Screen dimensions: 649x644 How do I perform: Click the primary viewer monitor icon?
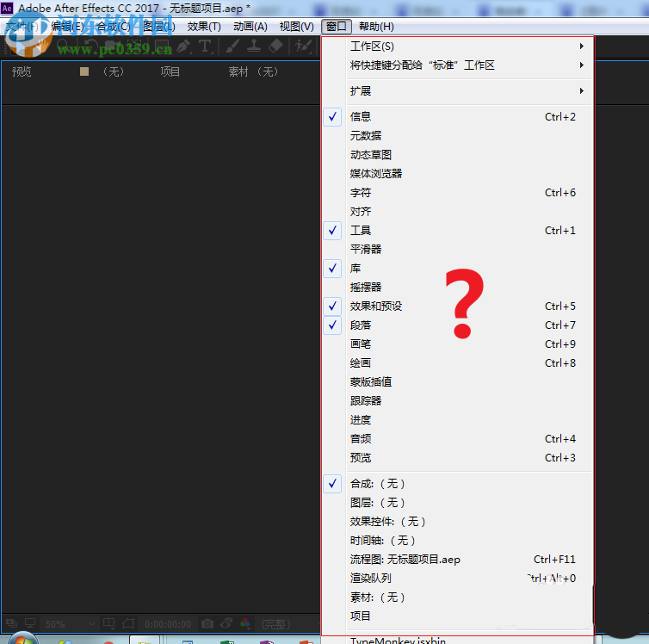point(30,623)
